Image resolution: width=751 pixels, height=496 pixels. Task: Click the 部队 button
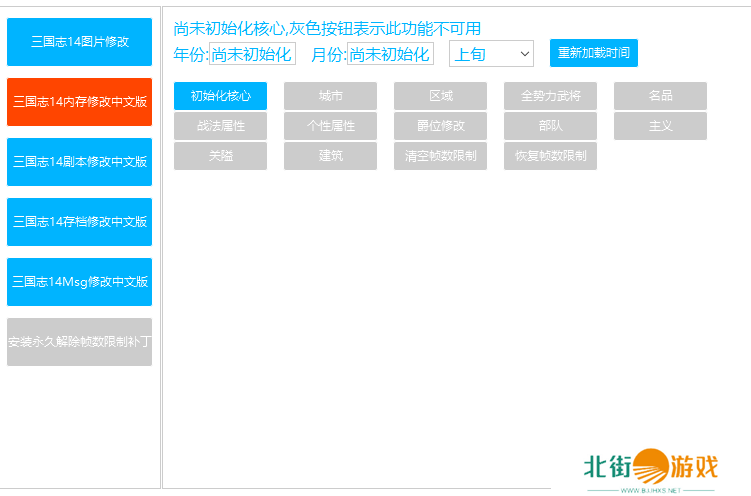click(550, 126)
